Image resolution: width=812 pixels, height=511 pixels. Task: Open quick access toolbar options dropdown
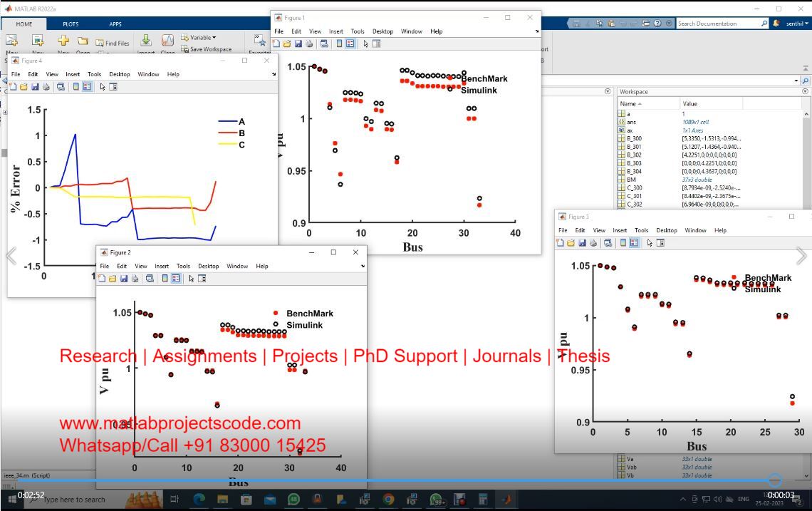coord(669,24)
